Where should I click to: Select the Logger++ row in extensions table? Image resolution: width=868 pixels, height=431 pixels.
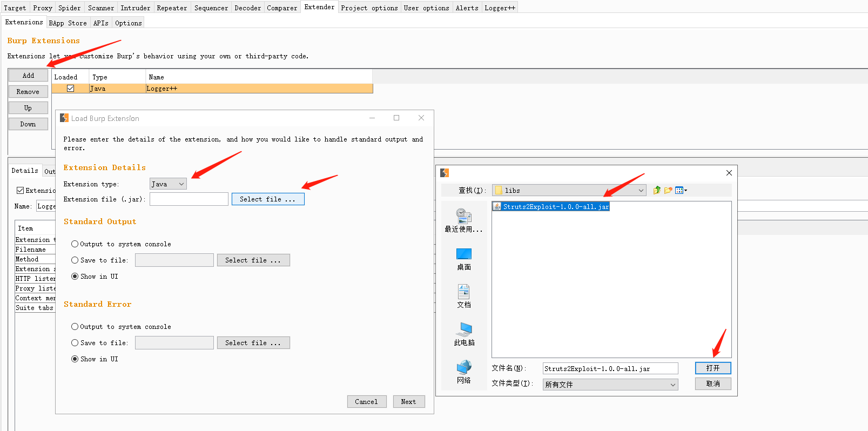pos(212,88)
